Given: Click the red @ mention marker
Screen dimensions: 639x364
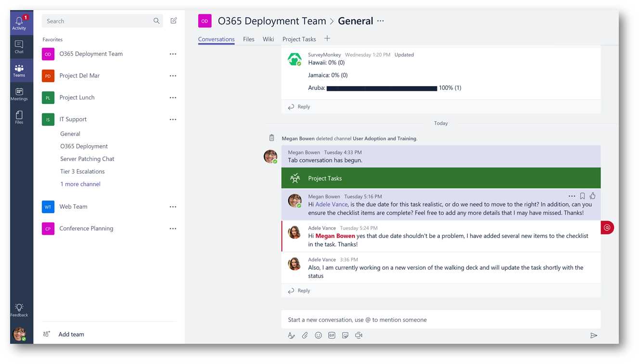Looking at the screenshot, I should pyautogui.click(x=607, y=228).
